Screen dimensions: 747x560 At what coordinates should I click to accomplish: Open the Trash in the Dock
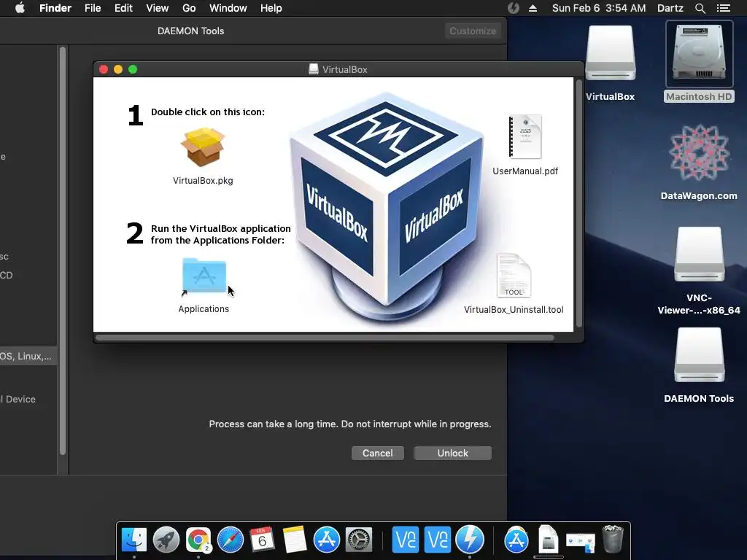[613, 540]
